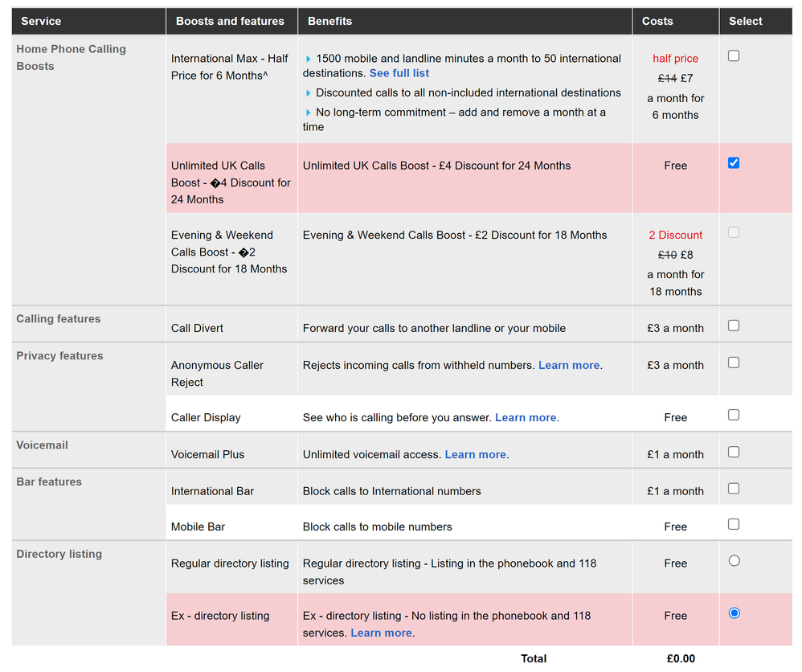
Task: Choose Regular directory listing radio button
Action: 734,561
